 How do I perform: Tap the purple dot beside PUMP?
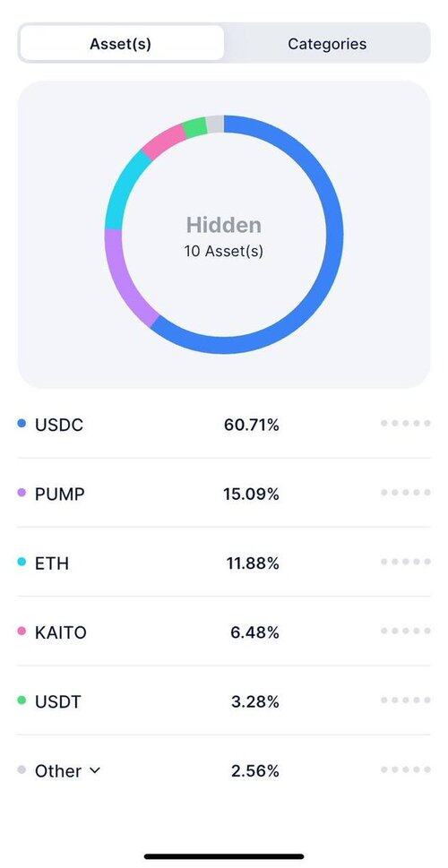(x=22, y=492)
